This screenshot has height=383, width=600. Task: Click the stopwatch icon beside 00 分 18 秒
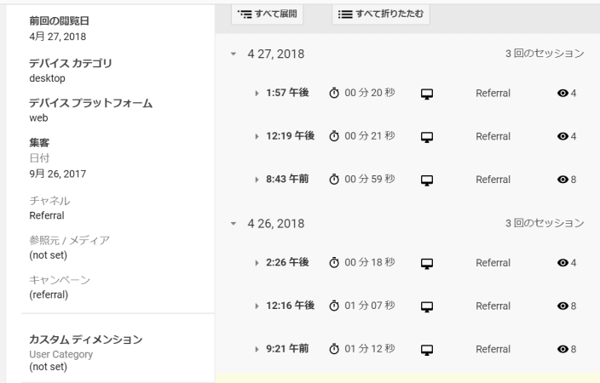[334, 262]
